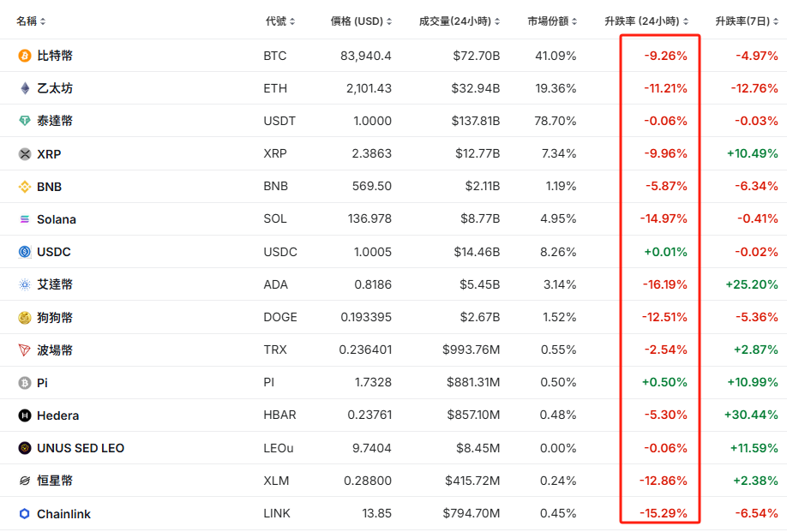Click the USDC +0.01% 24h change value
This screenshot has height=532, width=787.
665,252
